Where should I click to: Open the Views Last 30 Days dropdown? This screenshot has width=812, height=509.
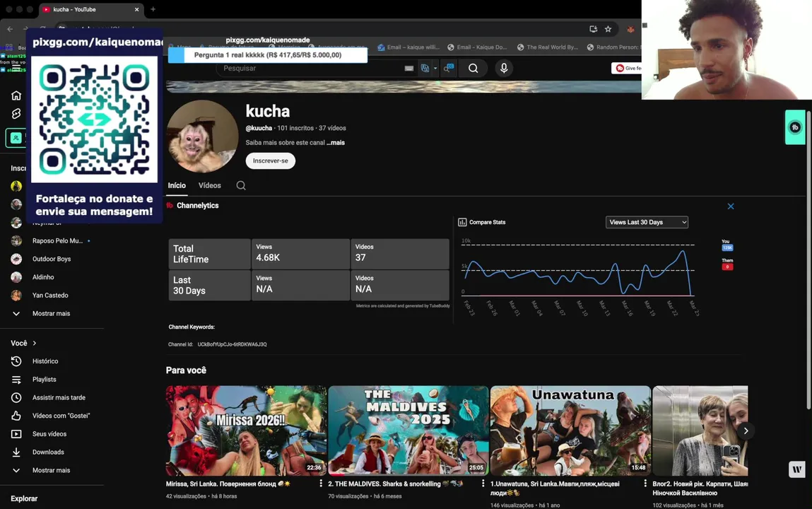point(647,222)
